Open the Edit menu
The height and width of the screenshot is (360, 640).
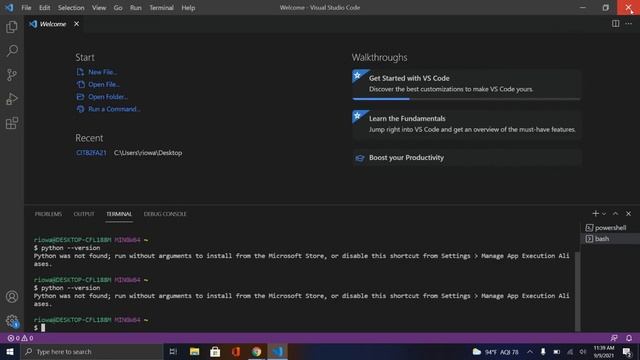coord(44,8)
